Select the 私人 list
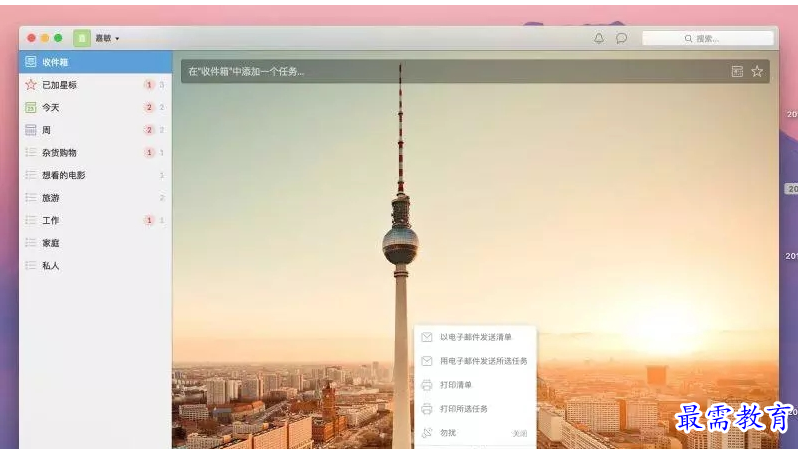Image resolution: width=799 pixels, height=449 pixels. 95,266
